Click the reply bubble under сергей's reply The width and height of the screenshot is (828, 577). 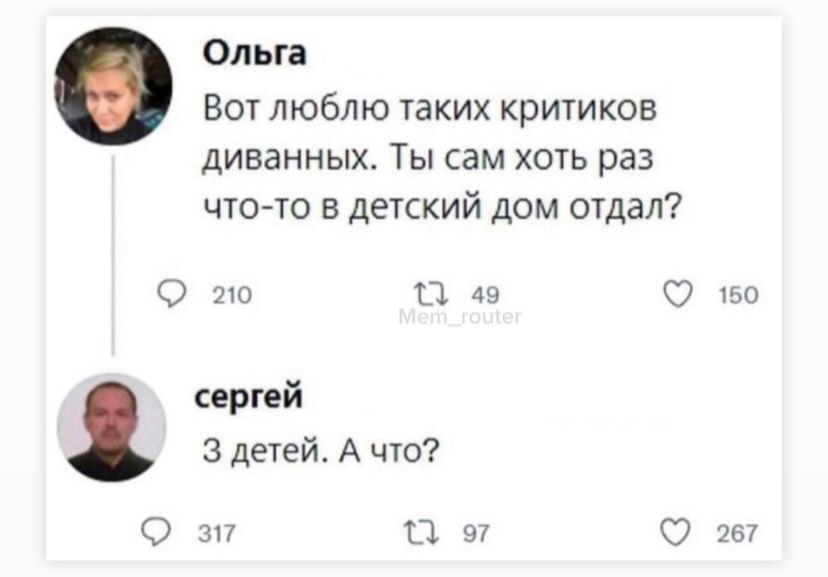[156, 532]
